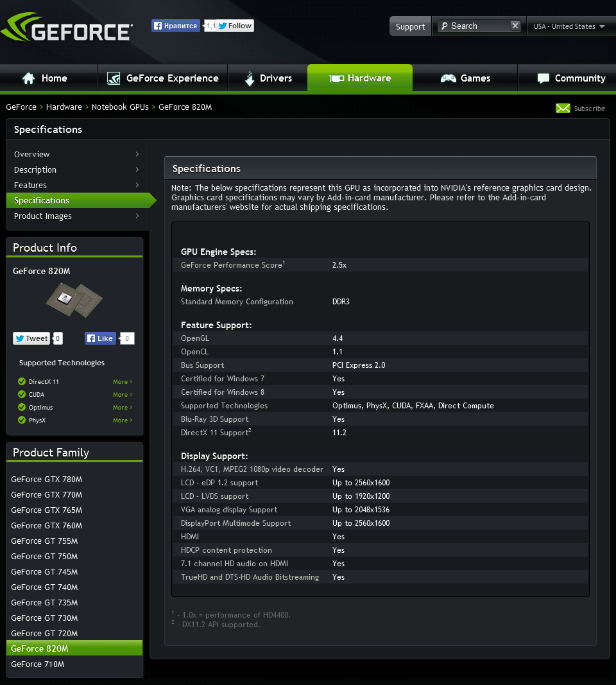Select the Hardware tab
The height and width of the screenshot is (685, 616).
point(360,78)
